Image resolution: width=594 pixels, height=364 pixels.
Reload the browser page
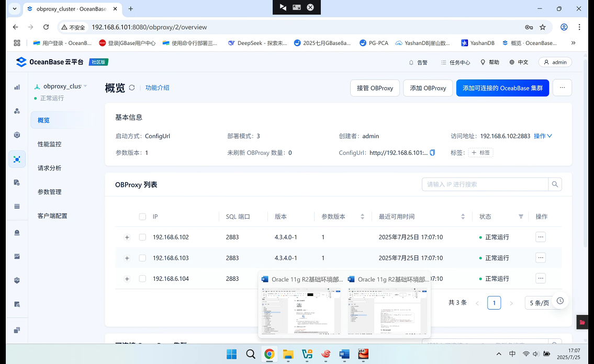click(46, 27)
